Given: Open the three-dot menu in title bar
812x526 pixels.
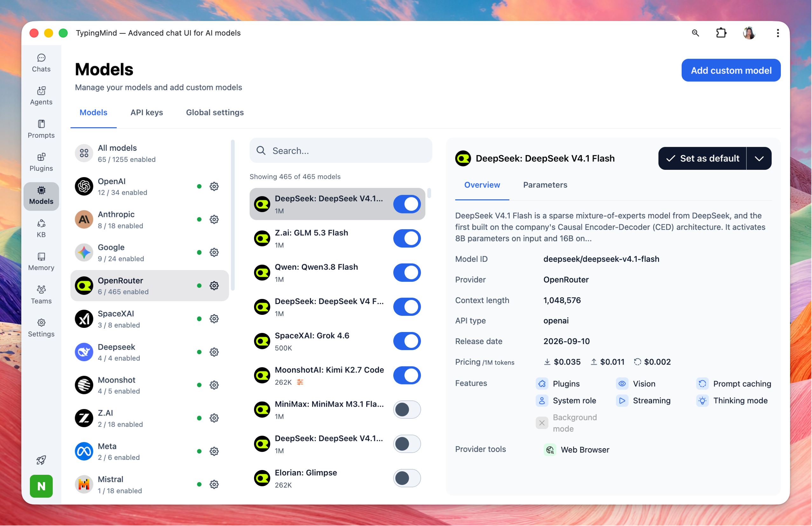Looking at the screenshot, I should (x=778, y=33).
